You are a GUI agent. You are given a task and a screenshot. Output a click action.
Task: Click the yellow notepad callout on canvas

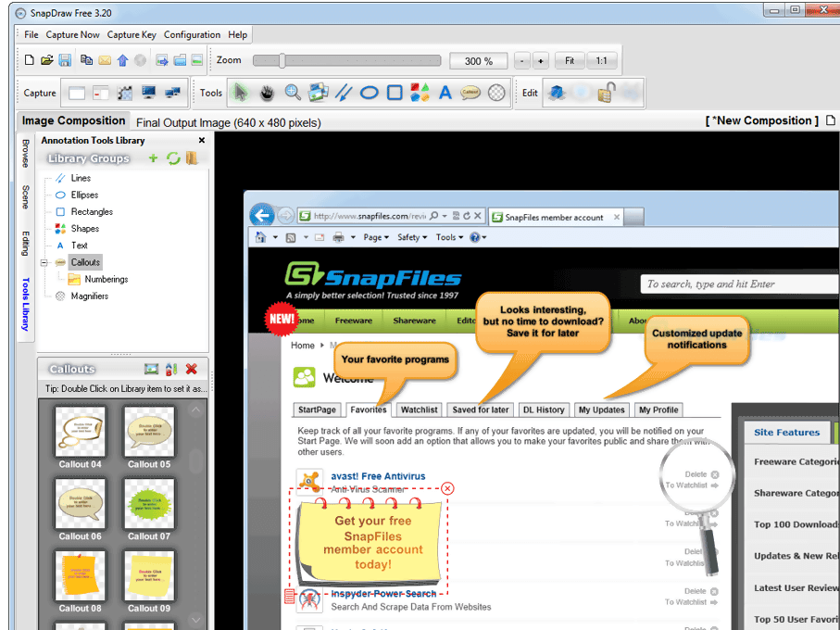pos(370,541)
